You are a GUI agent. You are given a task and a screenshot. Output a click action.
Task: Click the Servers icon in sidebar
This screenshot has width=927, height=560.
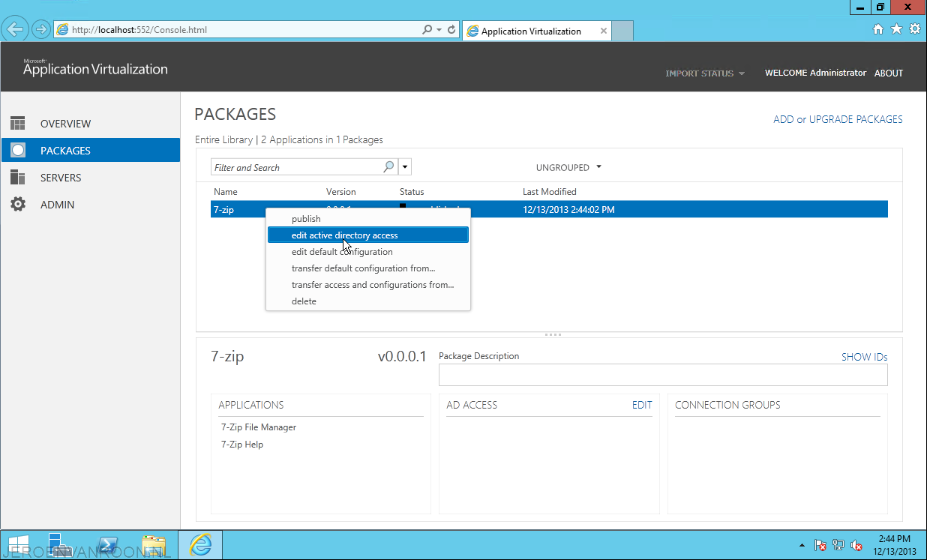pos(18,178)
